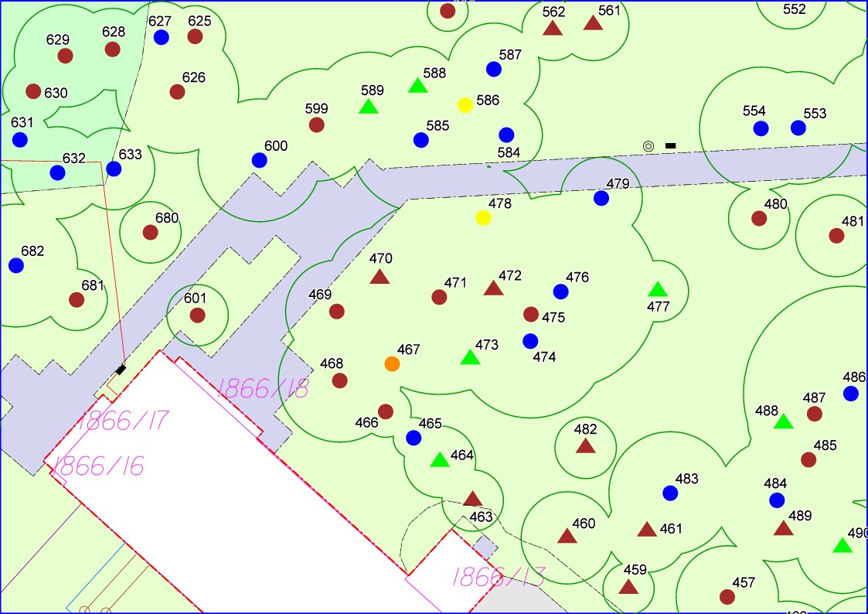Click the green triangle marker for tree 477
The width and height of the screenshot is (868, 614).
click(657, 290)
